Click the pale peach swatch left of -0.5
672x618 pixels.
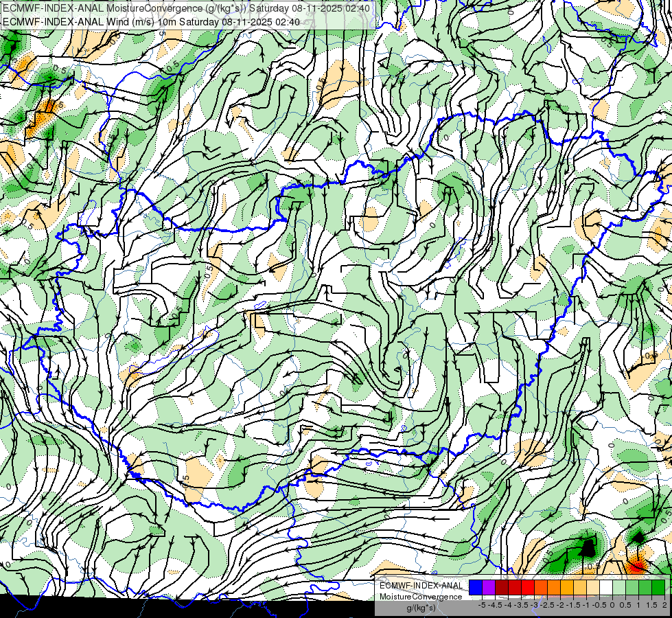[x=593, y=588]
